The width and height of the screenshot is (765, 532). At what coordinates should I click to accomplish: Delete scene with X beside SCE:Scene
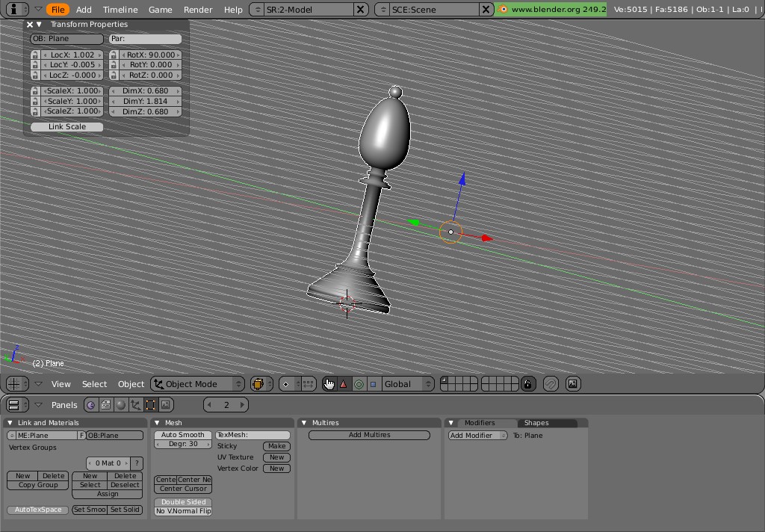(486, 9)
